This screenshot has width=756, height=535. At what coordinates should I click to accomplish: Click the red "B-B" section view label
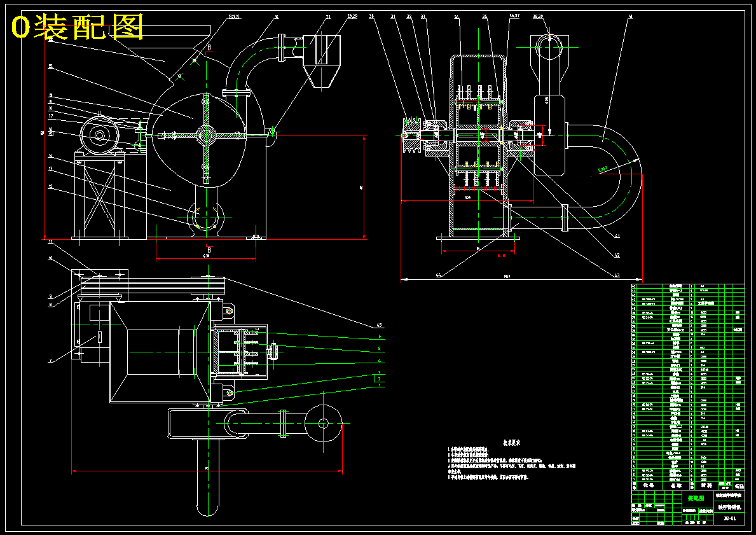[502, 256]
